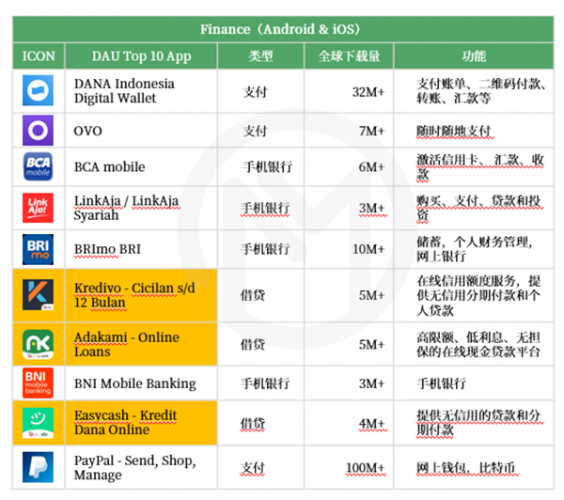Click the Kredivo K app icon
This screenshot has width=564, height=500.
coord(38,295)
